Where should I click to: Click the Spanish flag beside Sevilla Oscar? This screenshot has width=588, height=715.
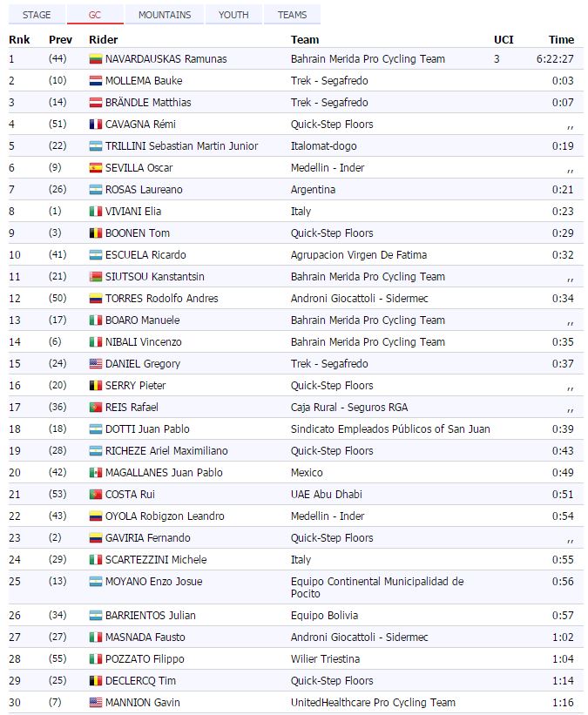96,168
